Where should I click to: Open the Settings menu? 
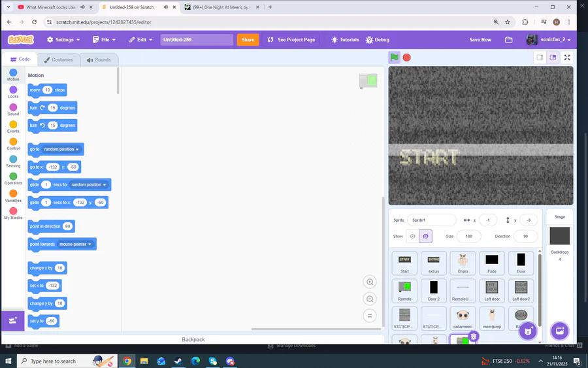63,40
